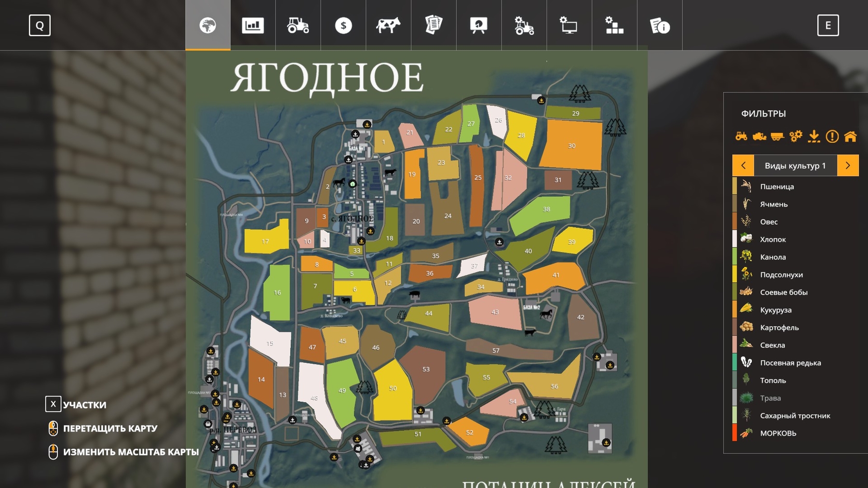The height and width of the screenshot is (488, 868).
Task: Select the world map tab
Action: pos(208,26)
